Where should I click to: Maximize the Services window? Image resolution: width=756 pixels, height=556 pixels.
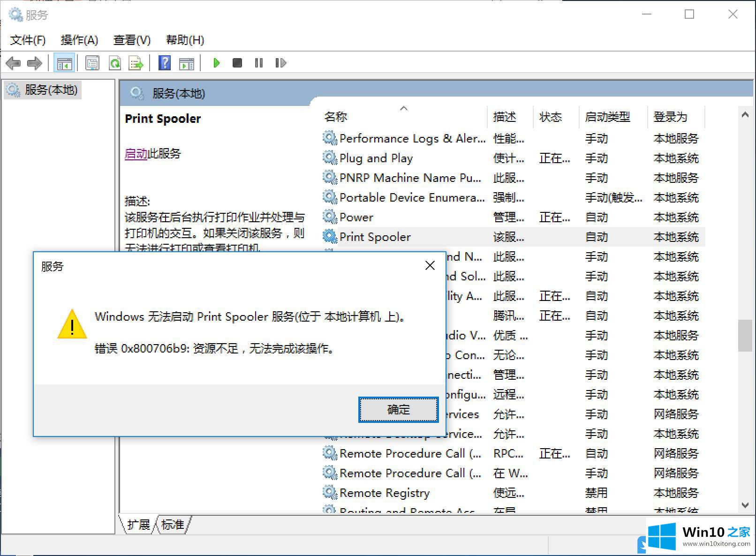click(689, 15)
